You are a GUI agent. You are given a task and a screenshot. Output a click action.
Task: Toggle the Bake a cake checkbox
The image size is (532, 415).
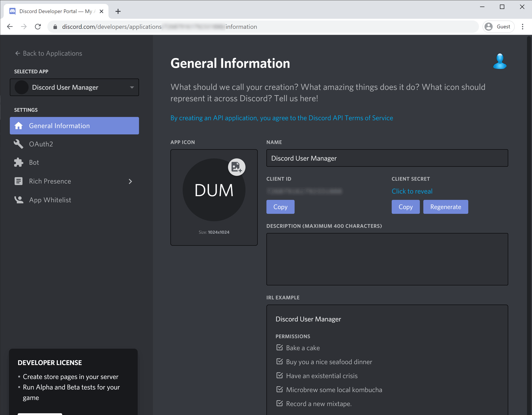pos(279,348)
